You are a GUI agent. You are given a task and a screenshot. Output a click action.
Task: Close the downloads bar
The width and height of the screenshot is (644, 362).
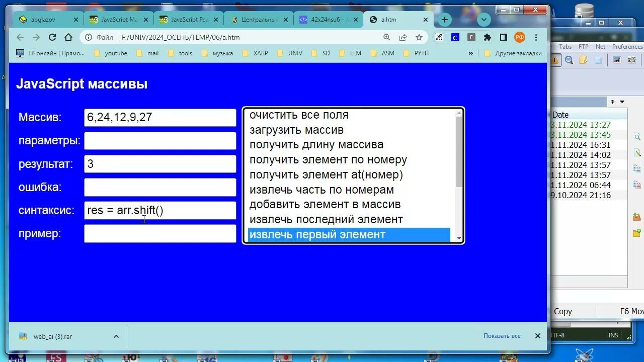pos(537,336)
